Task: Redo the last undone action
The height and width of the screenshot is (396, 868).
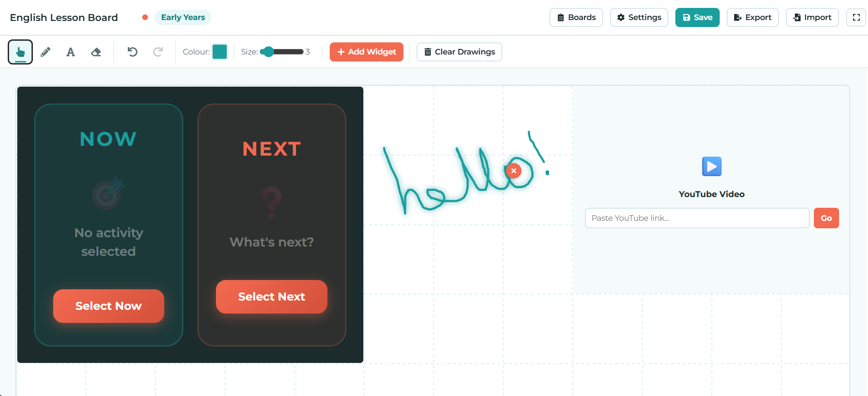Action: click(x=158, y=52)
